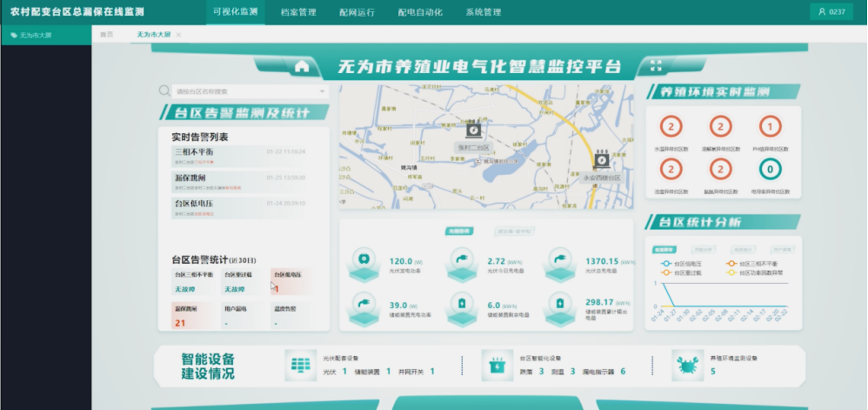
Task: Select the first highlighted 台区统计分析 tab
Action: pyautogui.click(x=664, y=250)
